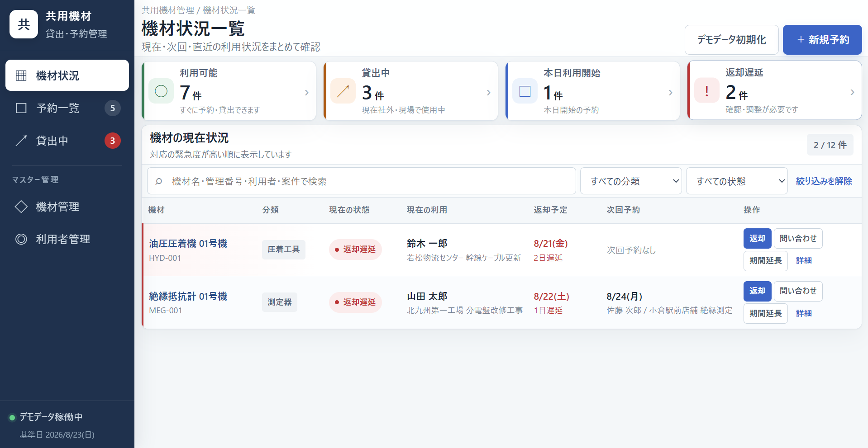
Task: Click the 共 app logo icon
Action: click(x=24, y=24)
